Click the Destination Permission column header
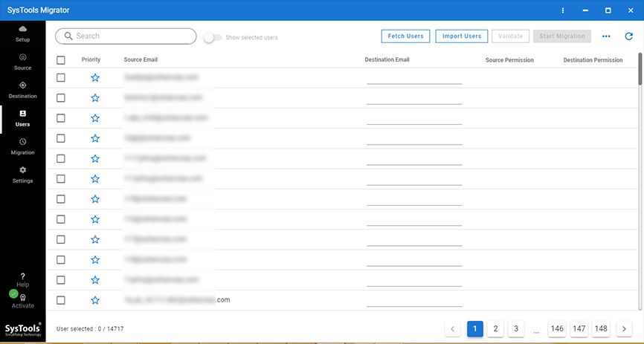This screenshot has width=644, height=344. (593, 60)
